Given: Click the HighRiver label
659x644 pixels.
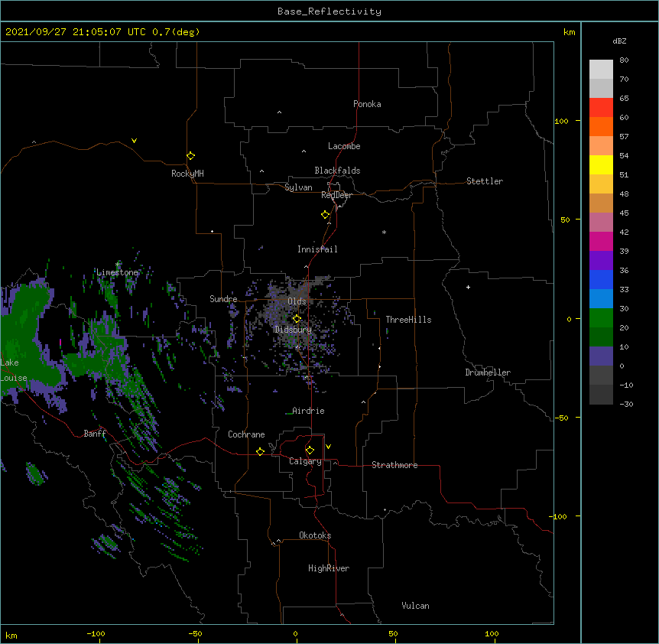Looking at the screenshot, I should (329, 568).
